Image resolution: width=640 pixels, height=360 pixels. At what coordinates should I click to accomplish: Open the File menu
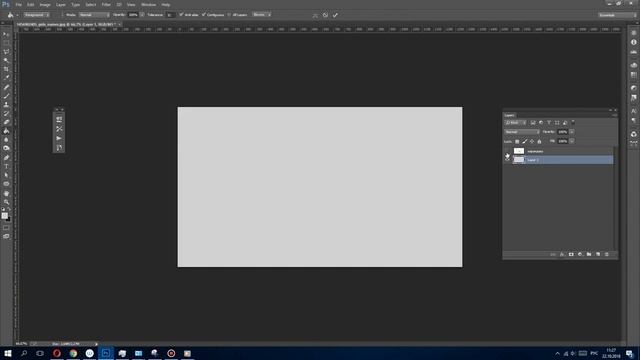(18, 4)
